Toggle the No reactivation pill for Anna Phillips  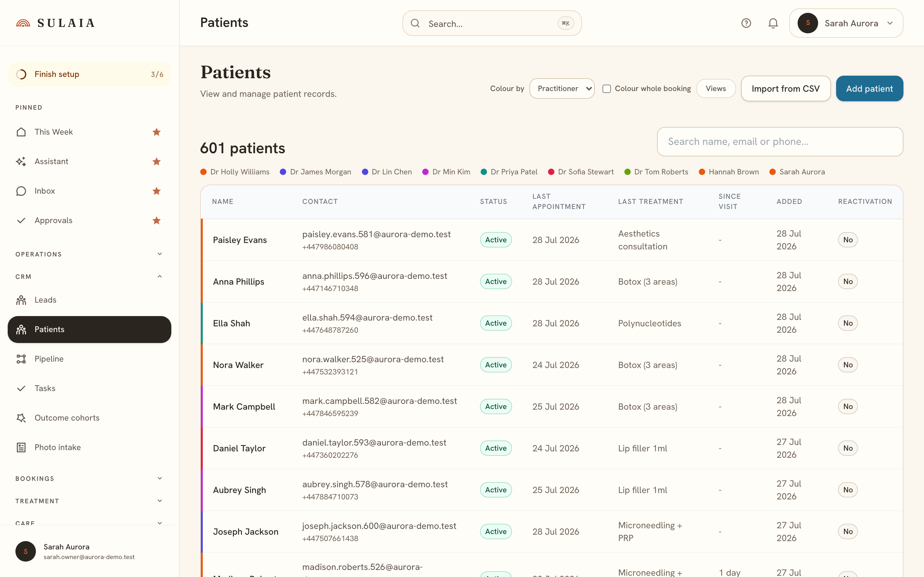(848, 281)
